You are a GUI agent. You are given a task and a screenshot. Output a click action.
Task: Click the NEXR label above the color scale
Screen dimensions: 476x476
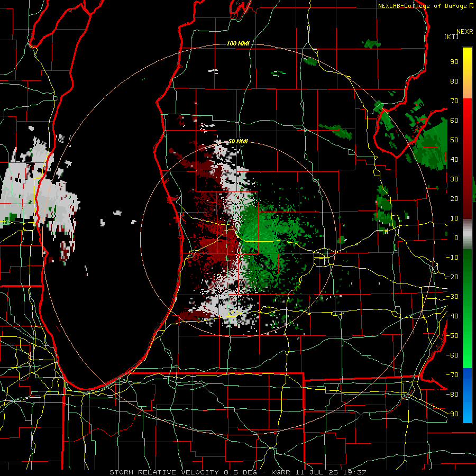465,32
